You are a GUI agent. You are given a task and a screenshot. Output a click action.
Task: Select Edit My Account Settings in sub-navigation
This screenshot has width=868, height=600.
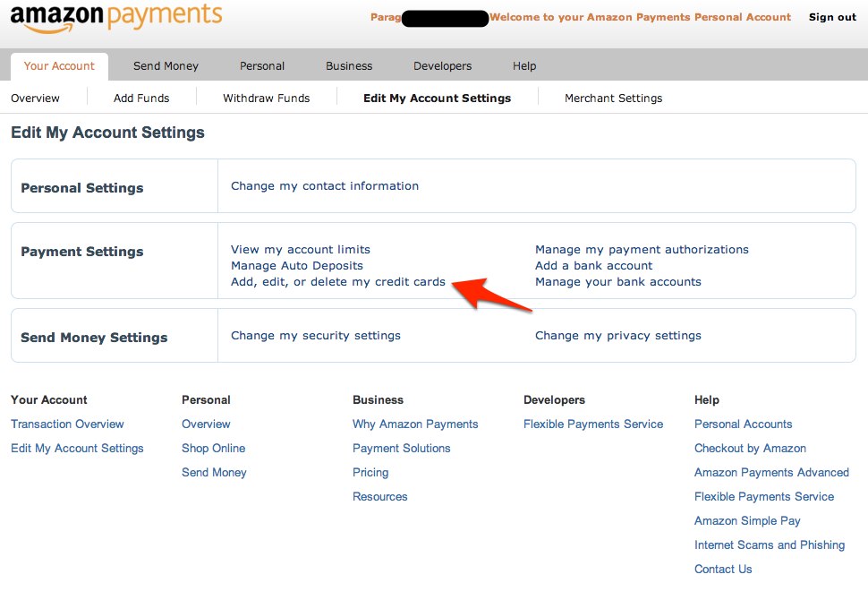(x=437, y=99)
